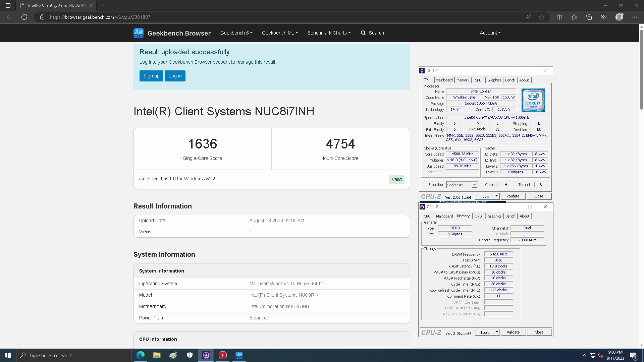Click the browser address bar URL
This screenshot has height=362, width=644.
click(x=100, y=17)
